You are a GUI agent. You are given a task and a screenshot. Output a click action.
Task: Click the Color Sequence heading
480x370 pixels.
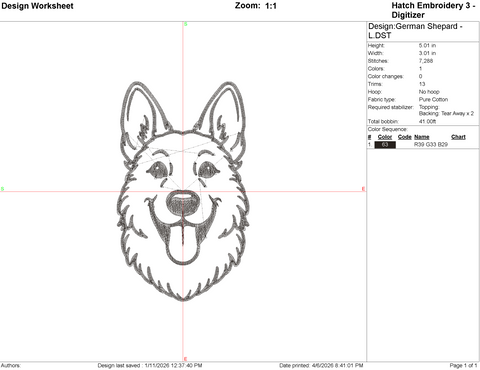[387, 129]
